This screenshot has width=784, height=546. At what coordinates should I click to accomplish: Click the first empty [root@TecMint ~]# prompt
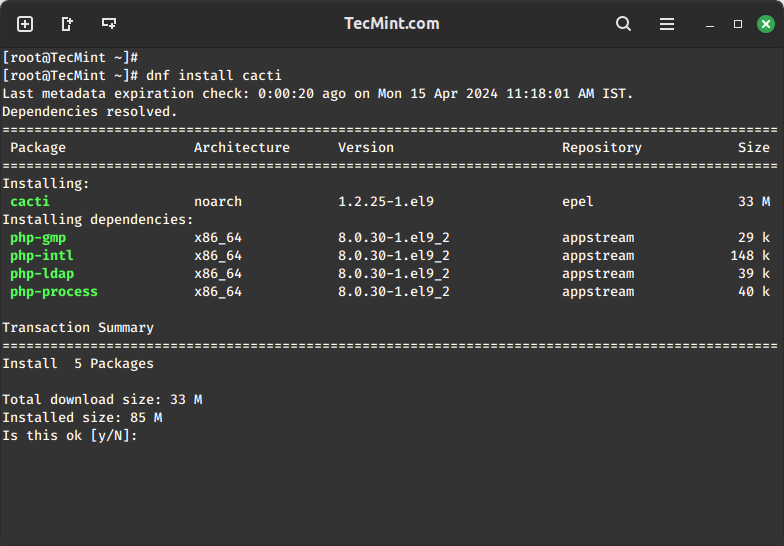point(70,58)
